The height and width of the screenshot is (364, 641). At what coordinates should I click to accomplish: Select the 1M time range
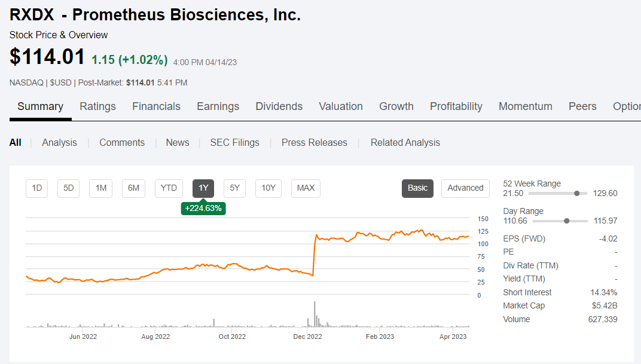click(x=101, y=188)
